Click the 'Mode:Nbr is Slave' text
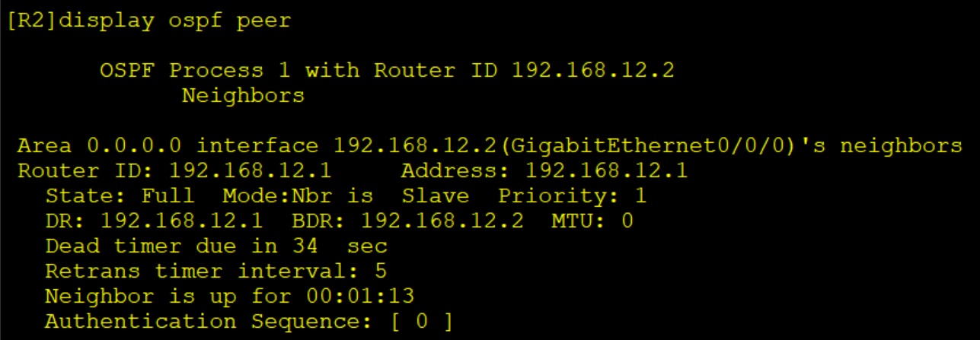The height and width of the screenshot is (340, 980). (346, 195)
